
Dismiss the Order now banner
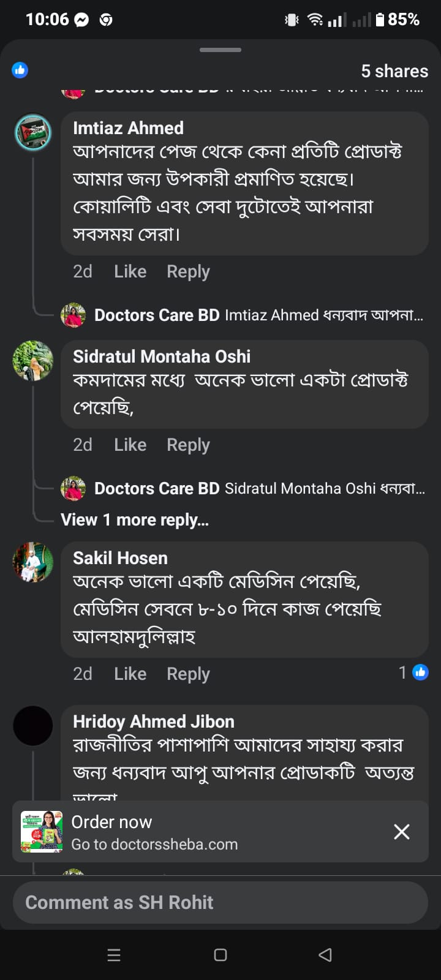click(401, 832)
